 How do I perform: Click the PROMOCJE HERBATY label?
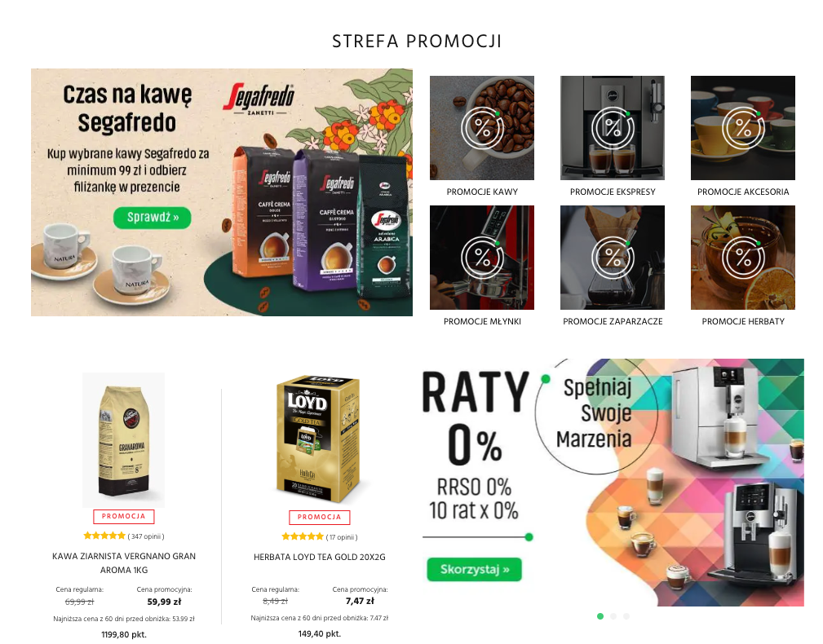[743, 321]
